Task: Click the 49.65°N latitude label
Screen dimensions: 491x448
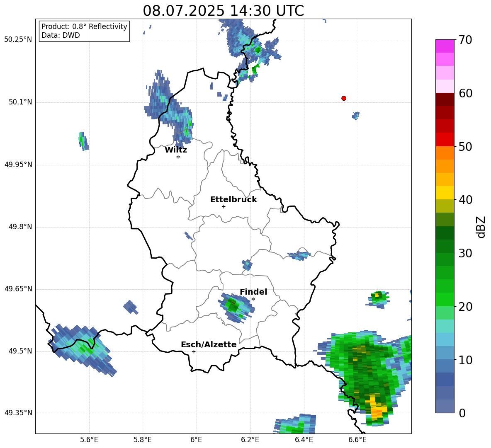Action: [x=18, y=289]
